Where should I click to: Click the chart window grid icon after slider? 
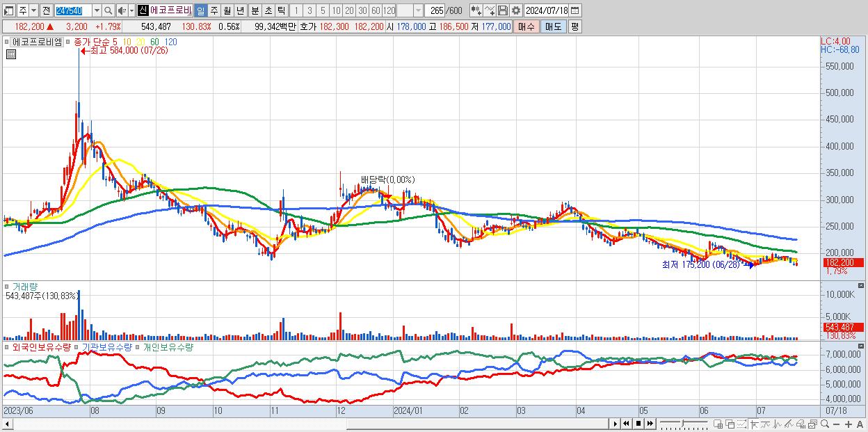pyautogui.click(x=718, y=424)
